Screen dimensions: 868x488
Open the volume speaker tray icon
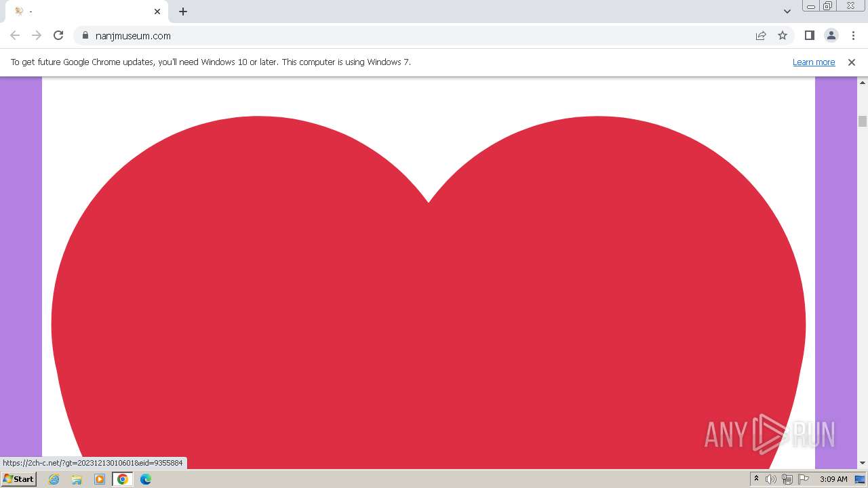click(771, 479)
